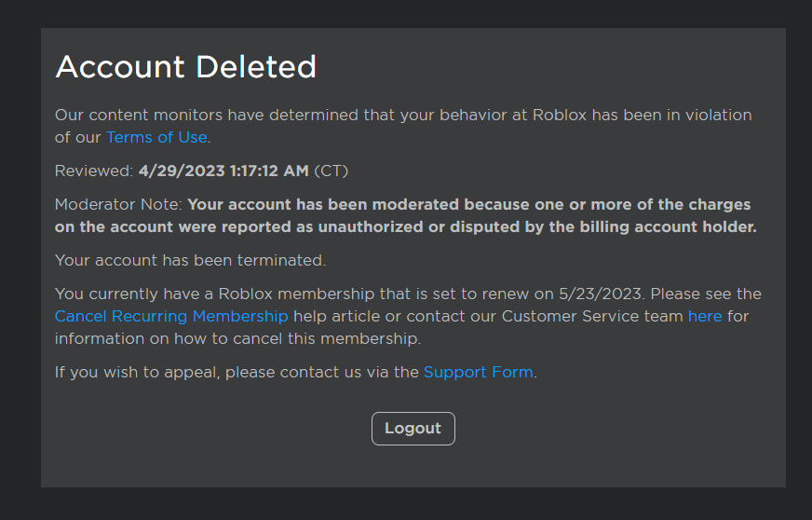Click the 'Moderator Note:' label

pos(118,205)
